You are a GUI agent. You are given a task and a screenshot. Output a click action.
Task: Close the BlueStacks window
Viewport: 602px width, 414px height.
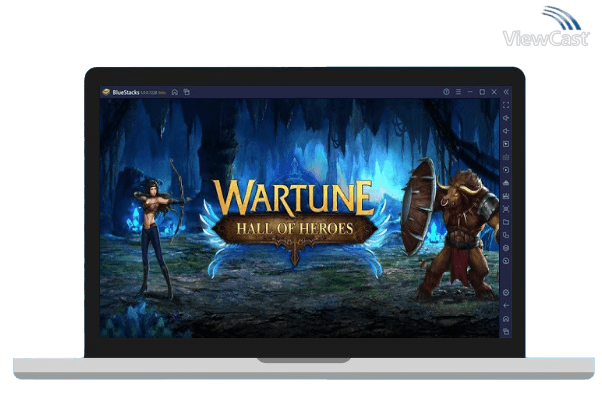point(494,92)
